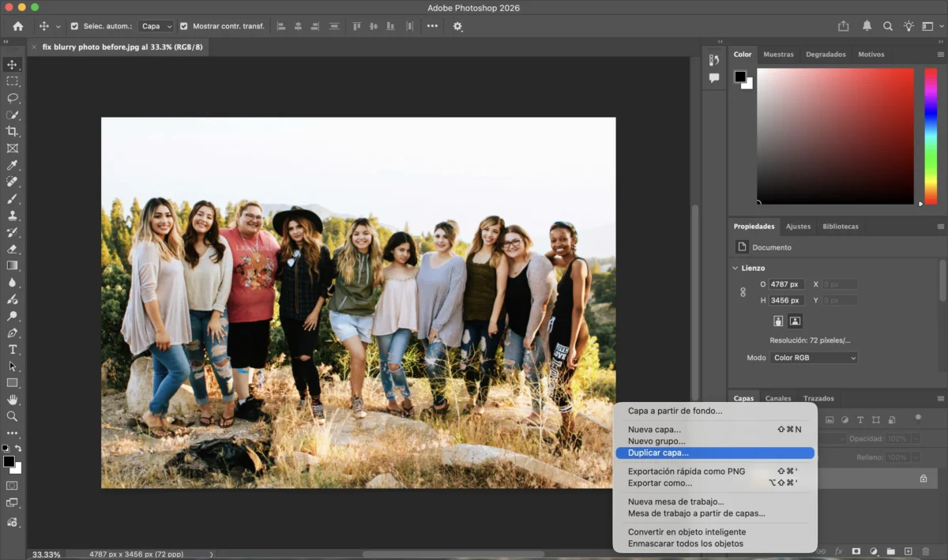
Task: Open the status bar info arrow
Action: 211,554
